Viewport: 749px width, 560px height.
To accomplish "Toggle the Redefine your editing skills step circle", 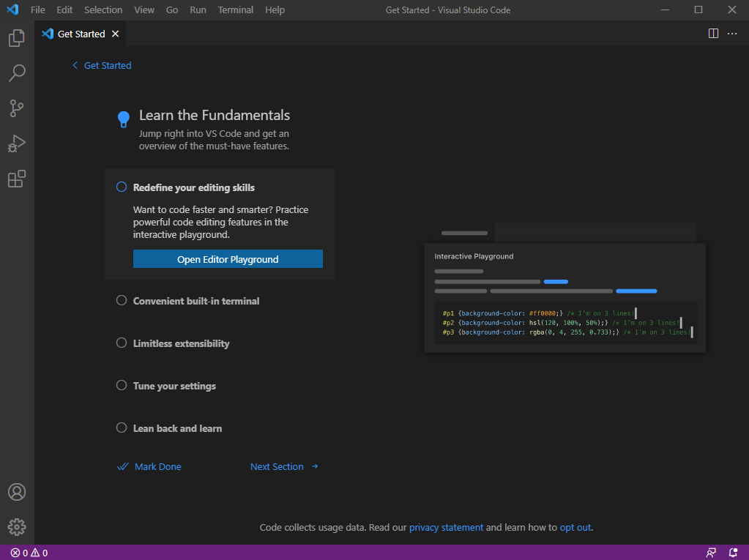I will (122, 187).
